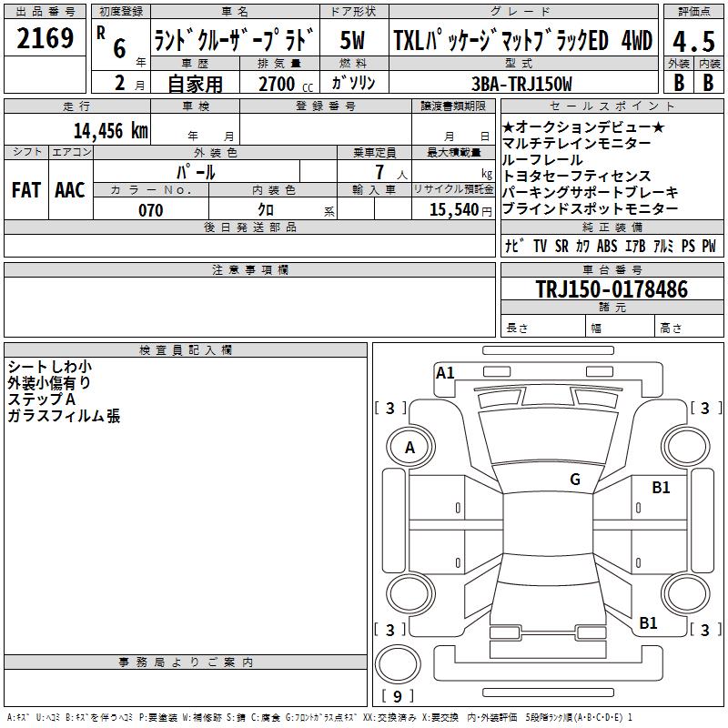Click the spare tire circle marked 9

tap(398, 665)
